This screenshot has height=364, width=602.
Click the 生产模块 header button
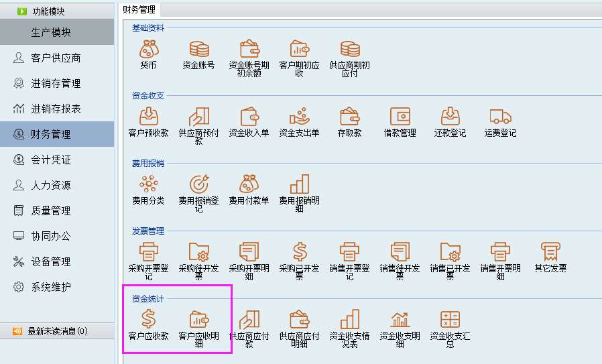[57, 33]
